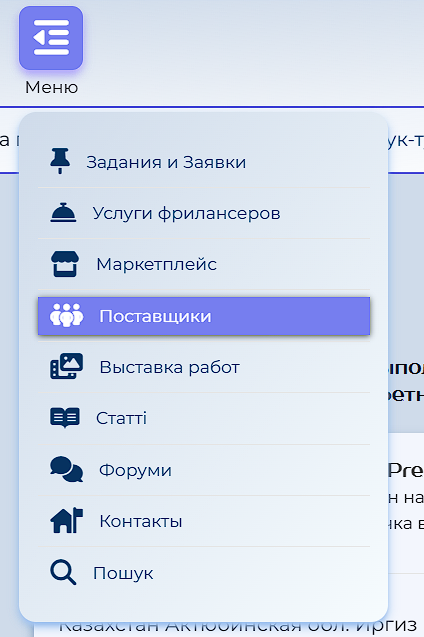Click the magnifying glass icon for Пошук
The width and height of the screenshot is (424, 637).
click(63, 572)
